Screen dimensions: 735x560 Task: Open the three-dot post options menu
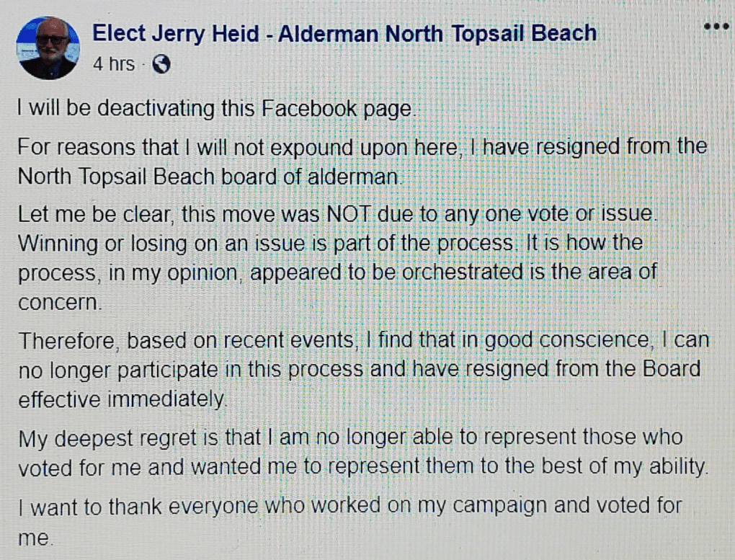click(716, 27)
